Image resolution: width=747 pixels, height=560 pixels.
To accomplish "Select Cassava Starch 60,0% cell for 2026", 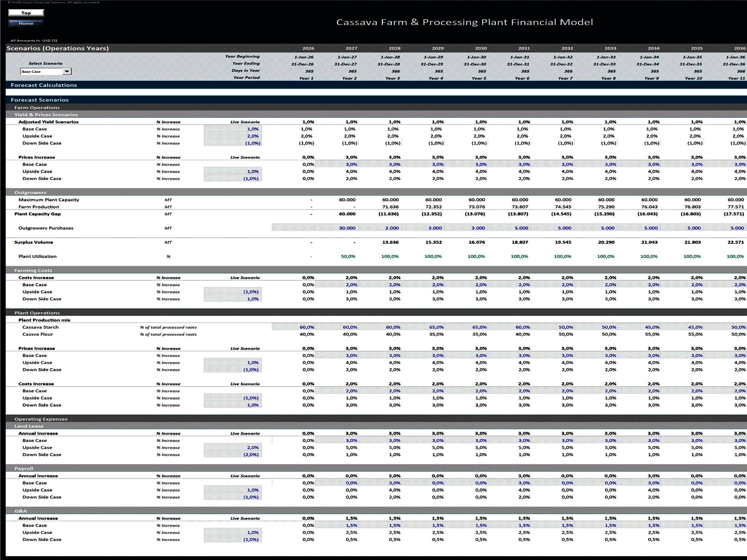I will pyautogui.click(x=294, y=327).
